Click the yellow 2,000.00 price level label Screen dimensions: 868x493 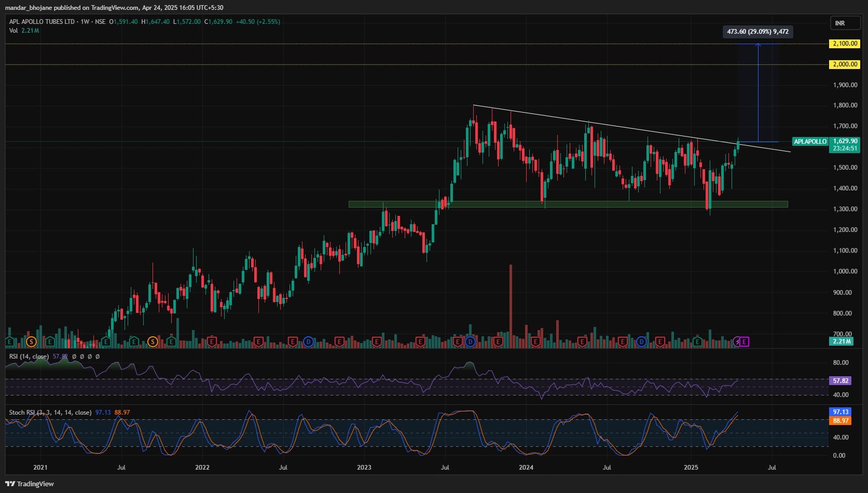tap(845, 64)
